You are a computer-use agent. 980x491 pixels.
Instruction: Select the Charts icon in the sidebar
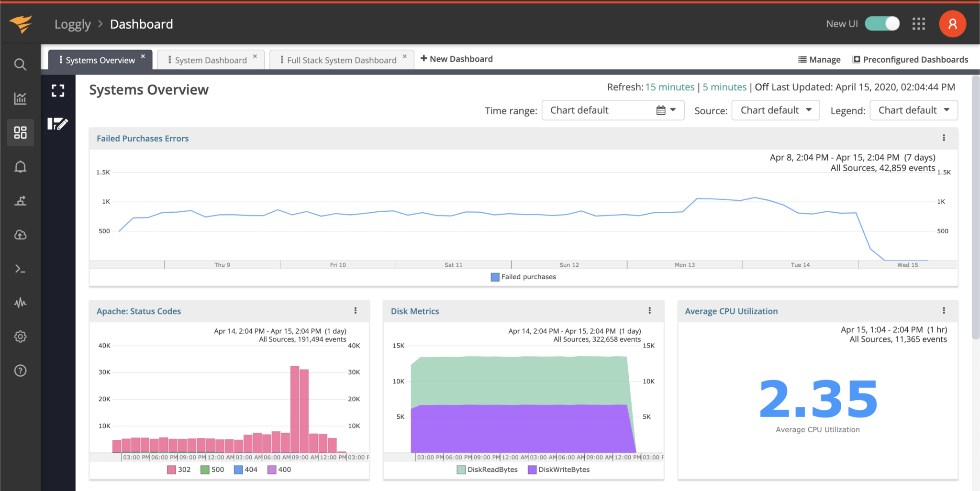coord(20,98)
